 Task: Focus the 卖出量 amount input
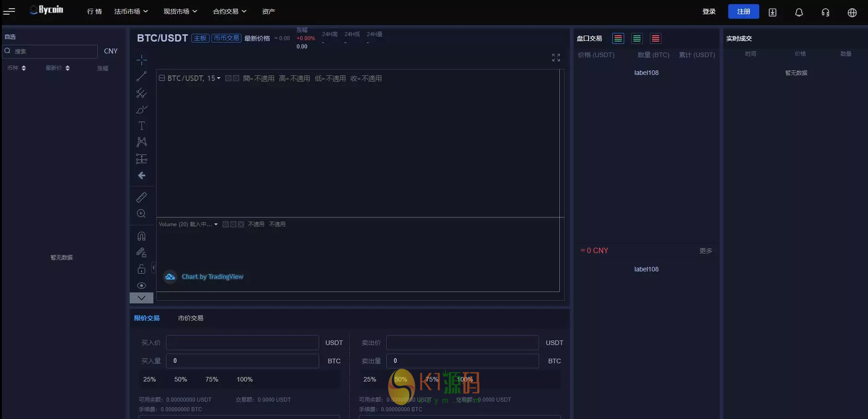coord(463,361)
